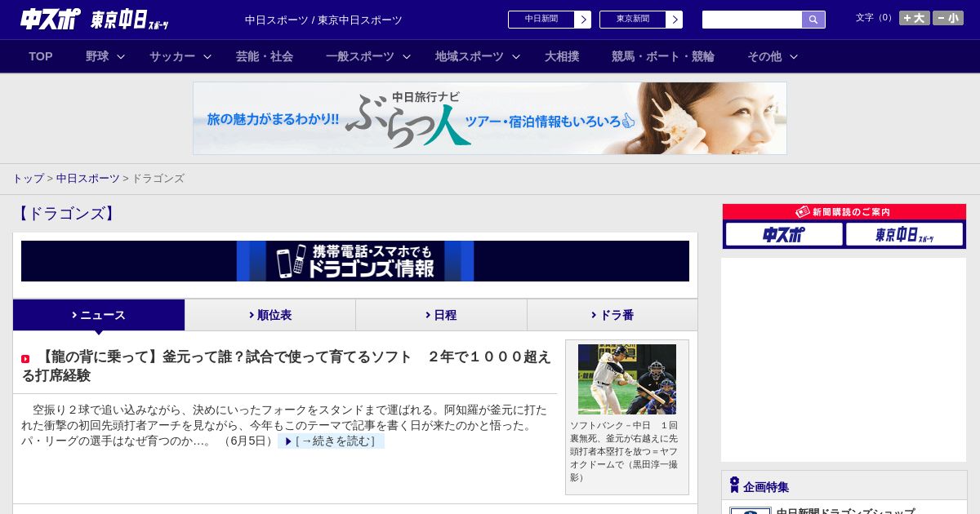Open the 競馬・ボート・競輪 section
980x514 pixels.
[663, 56]
